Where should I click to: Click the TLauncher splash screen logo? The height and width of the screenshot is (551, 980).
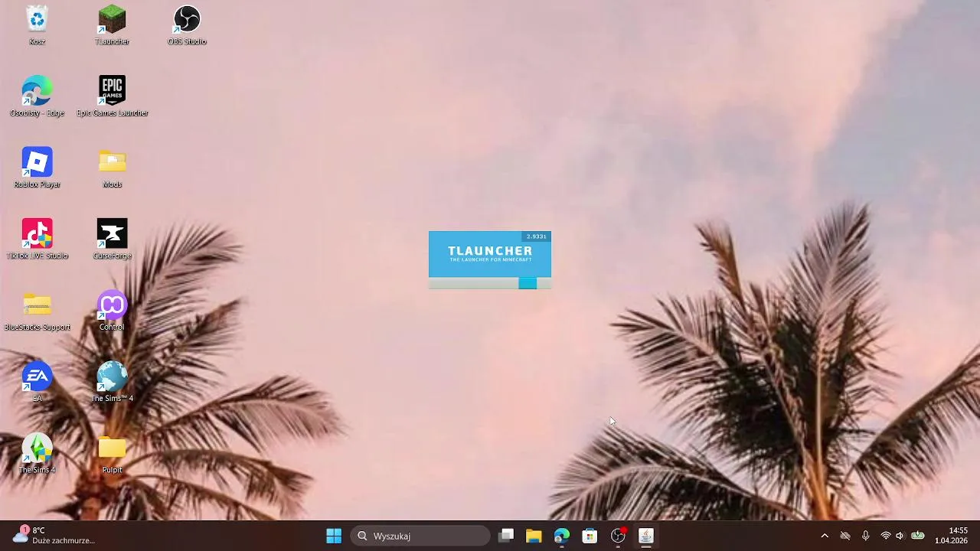[x=490, y=253]
